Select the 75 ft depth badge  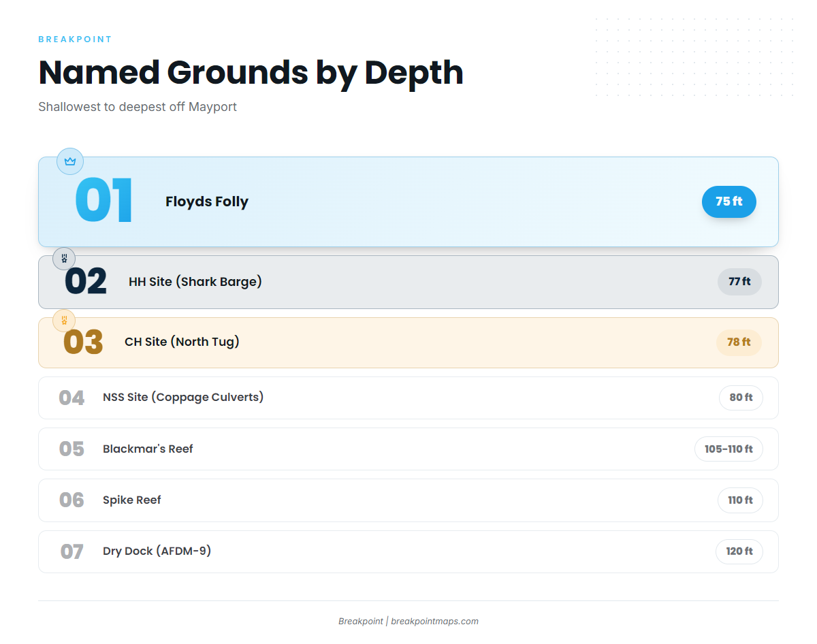[729, 202]
